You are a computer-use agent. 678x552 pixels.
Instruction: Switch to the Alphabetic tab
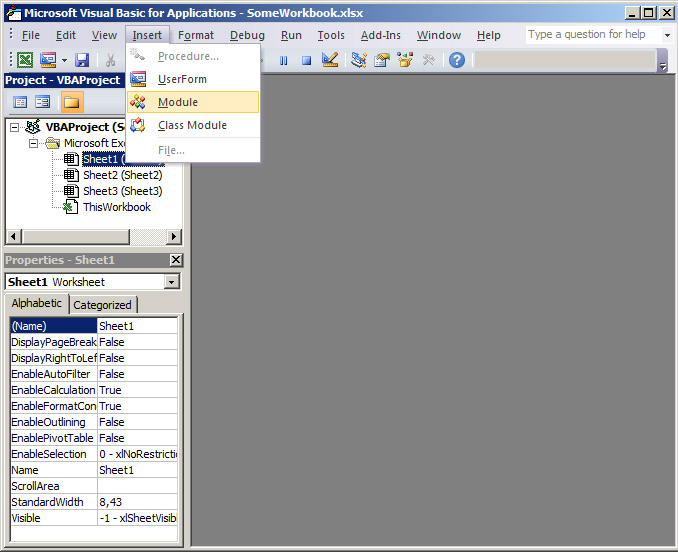37,303
